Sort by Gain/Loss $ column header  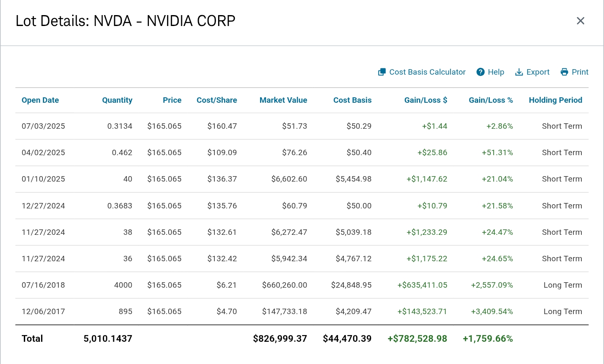[x=426, y=100]
